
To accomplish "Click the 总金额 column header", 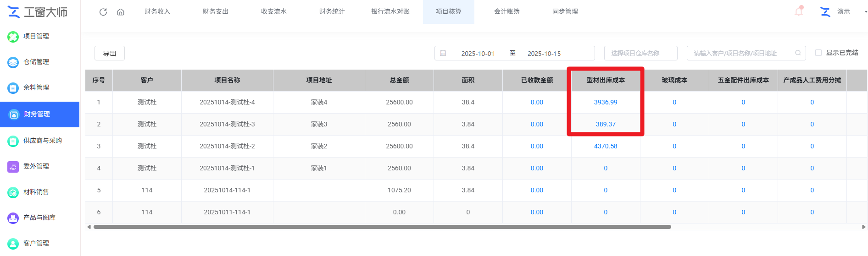I will [399, 80].
